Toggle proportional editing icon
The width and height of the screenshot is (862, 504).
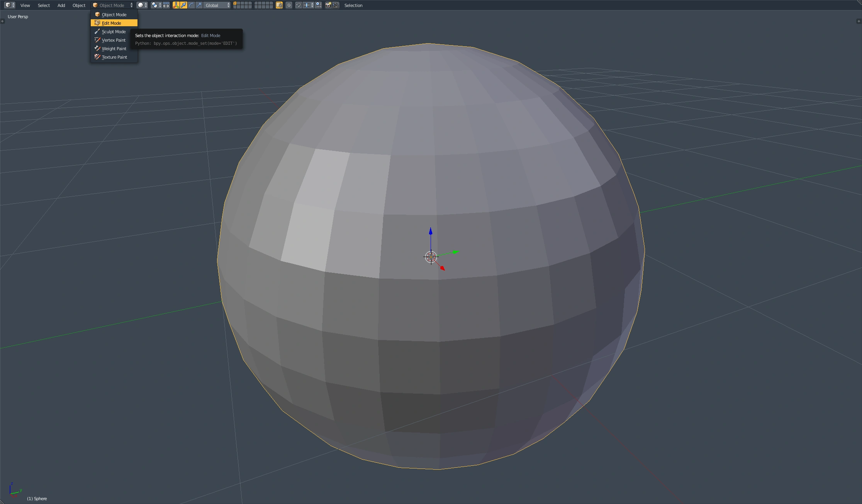click(x=289, y=5)
